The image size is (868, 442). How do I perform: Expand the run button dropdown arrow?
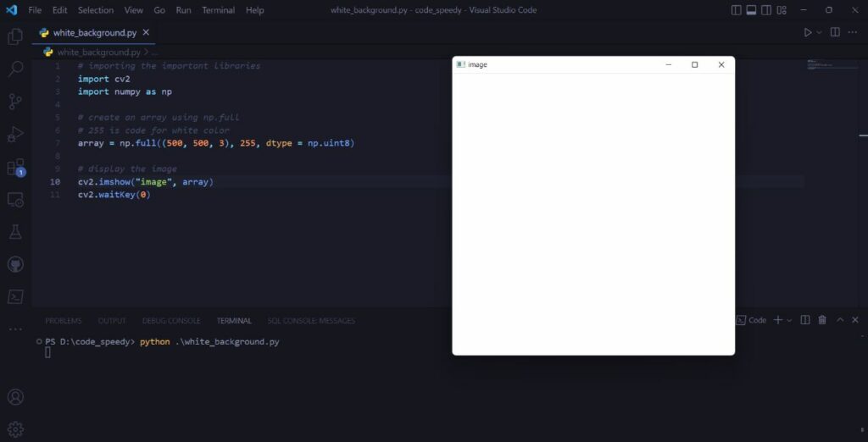[x=820, y=33]
